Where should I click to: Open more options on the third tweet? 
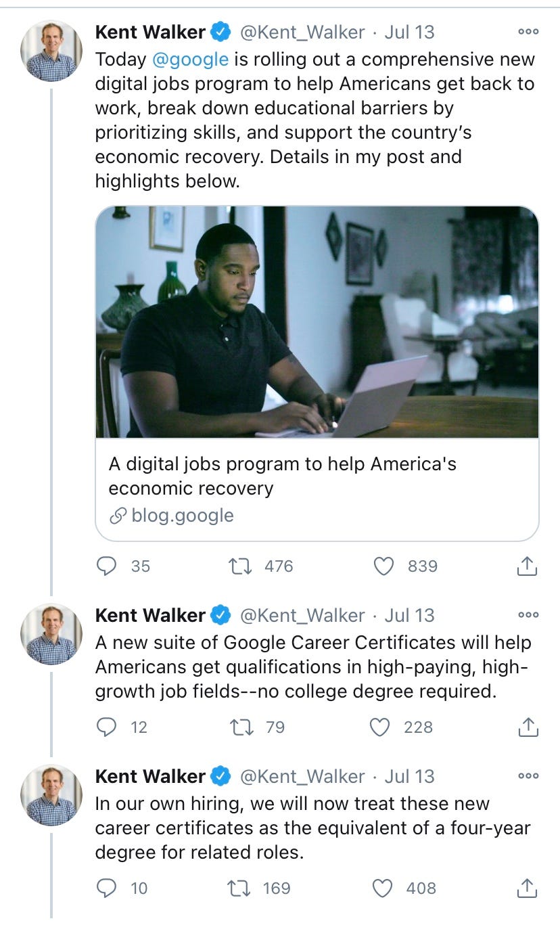[x=528, y=776]
